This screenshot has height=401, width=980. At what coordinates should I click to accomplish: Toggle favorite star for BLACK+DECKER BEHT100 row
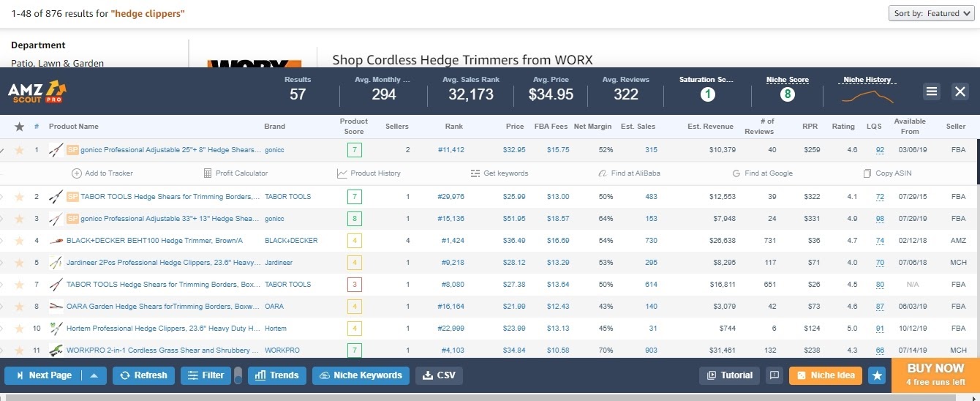pos(20,241)
